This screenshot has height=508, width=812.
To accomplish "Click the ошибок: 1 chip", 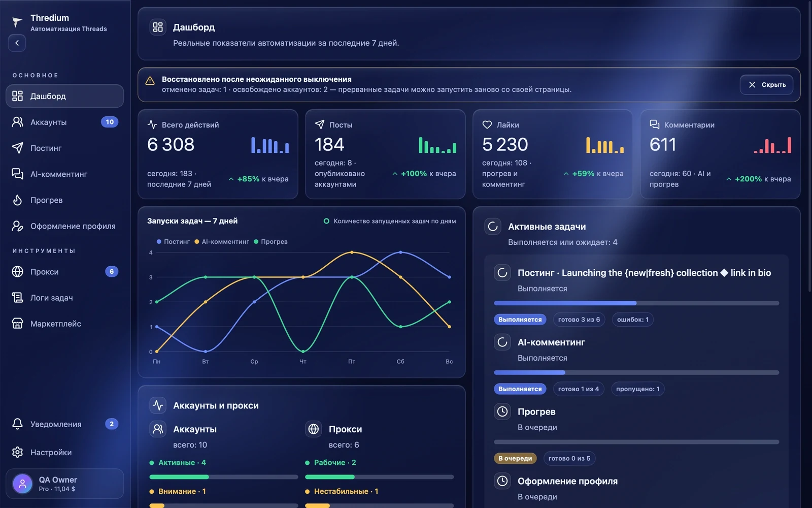I will coord(633,320).
